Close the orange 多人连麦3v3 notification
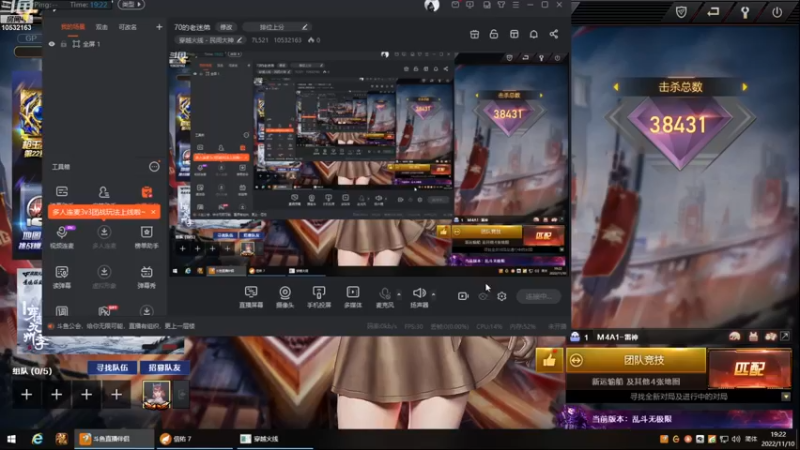The height and width of the screenshot is (450, 800). (x=153, y=212)
